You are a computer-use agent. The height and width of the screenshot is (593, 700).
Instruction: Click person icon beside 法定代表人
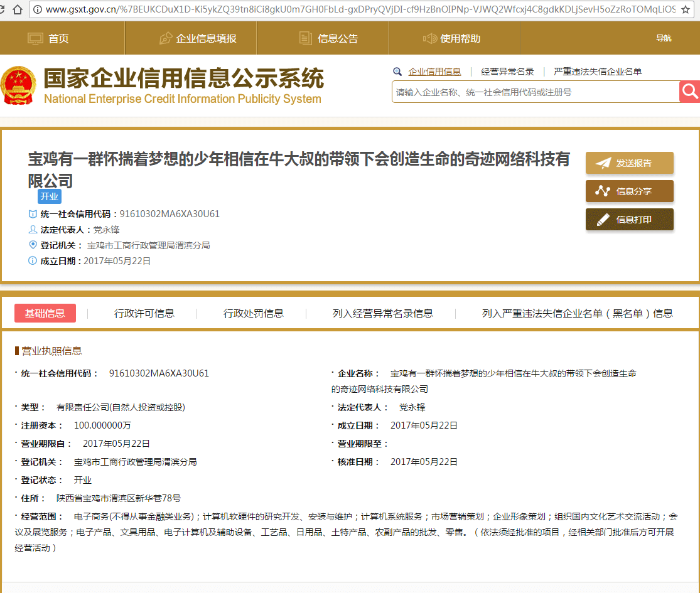pyautogui.click(x=33, y=229)
